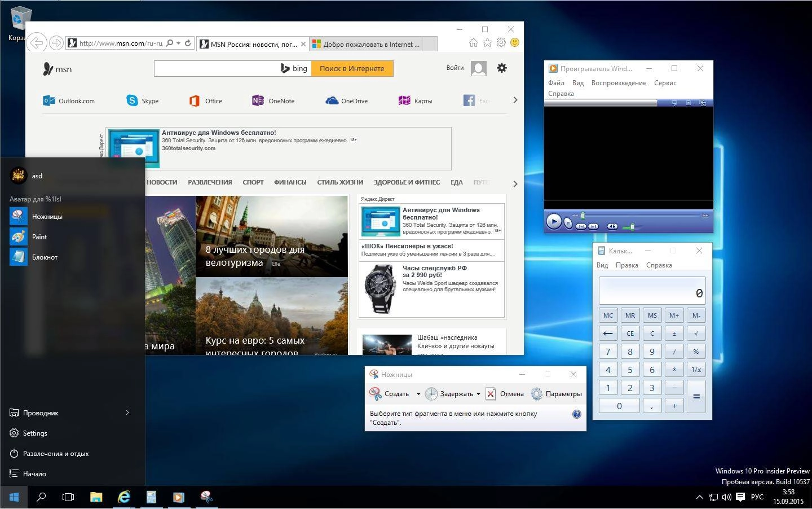Open the MSN page settings gear icon
The height and width of the screenshot is (509, 812).
pyautogui.click(x=501, y=68)
